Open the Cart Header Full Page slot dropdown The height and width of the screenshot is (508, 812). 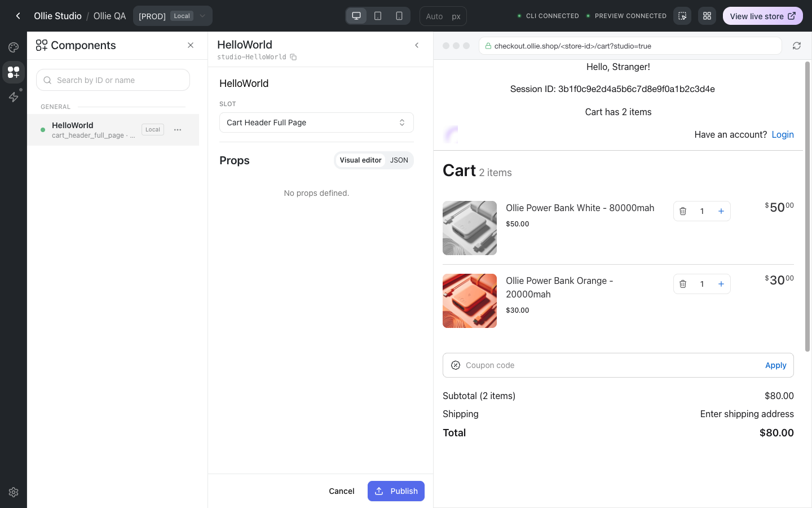pyautogui.click(x=316, y=122)
